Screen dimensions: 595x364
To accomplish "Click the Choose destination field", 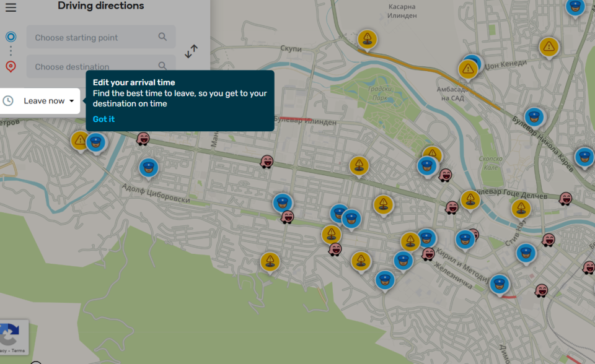I will point(93,66).
